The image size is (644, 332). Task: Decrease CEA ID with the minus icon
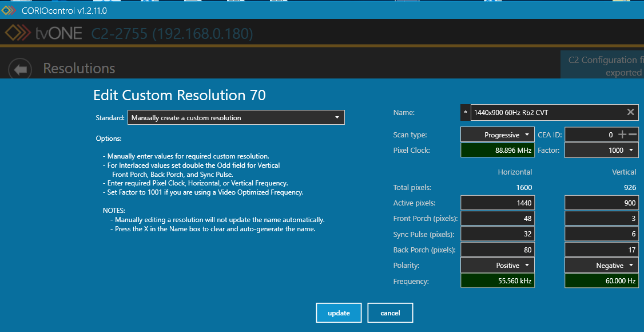point(633,135)
